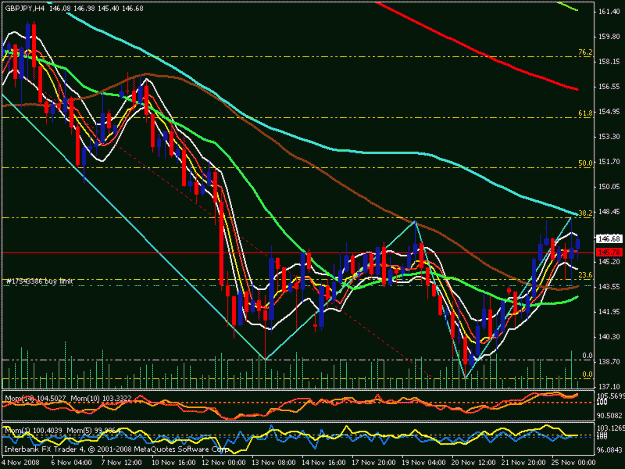Click the 13 Nov 08:00 time label
This screenshot has height=469, width=625.
(x=273, y=463)
